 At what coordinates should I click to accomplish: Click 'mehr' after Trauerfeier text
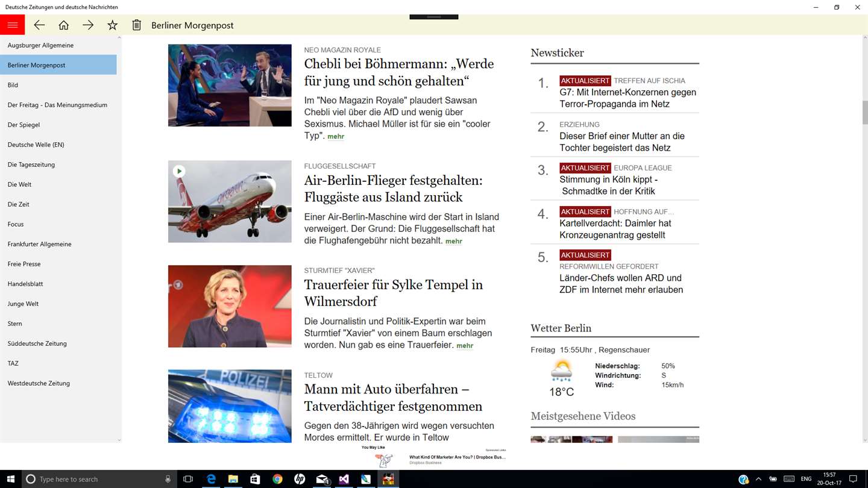pyautogui.click(x=465, y=346)
